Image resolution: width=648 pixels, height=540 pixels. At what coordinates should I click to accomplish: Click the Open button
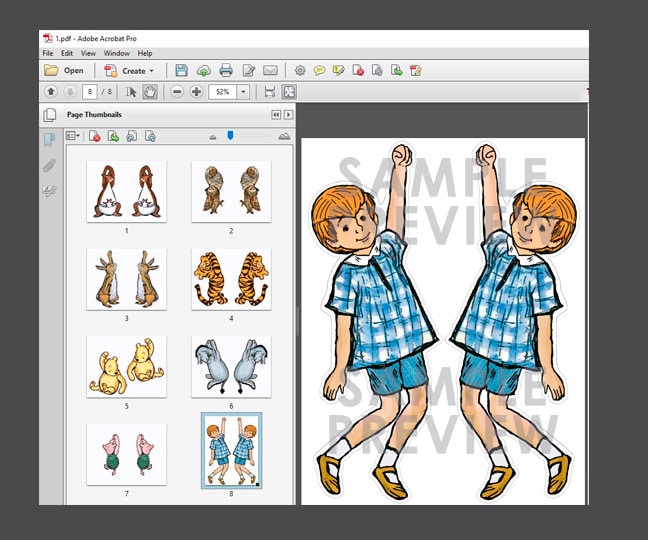[64, 71]
